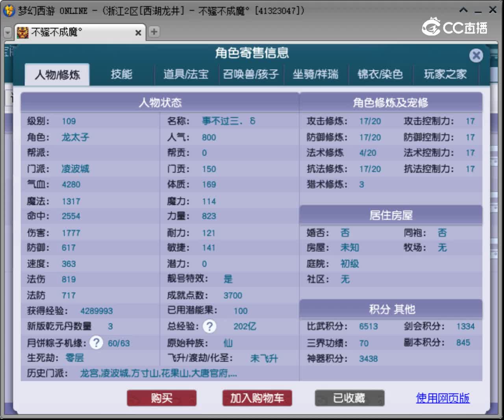
Task: Switch to the 召唤兽/孩子 tab
Action: (251, 74)
